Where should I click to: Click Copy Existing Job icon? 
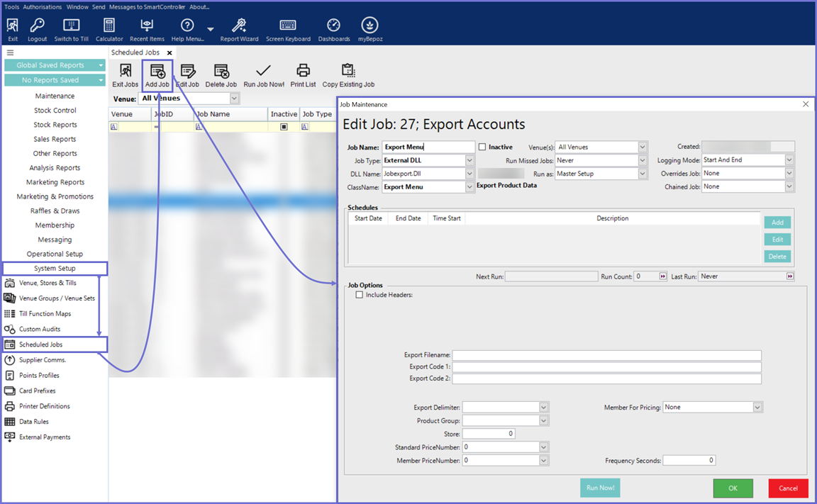pos(348,75)
